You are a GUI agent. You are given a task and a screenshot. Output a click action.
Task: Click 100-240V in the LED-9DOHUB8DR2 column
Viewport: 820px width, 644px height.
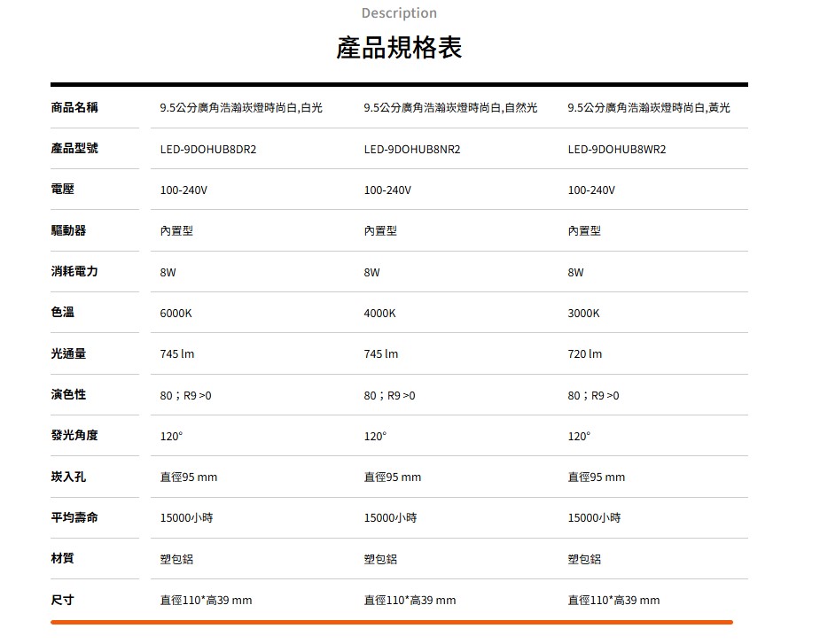click(x=184, y=190)
